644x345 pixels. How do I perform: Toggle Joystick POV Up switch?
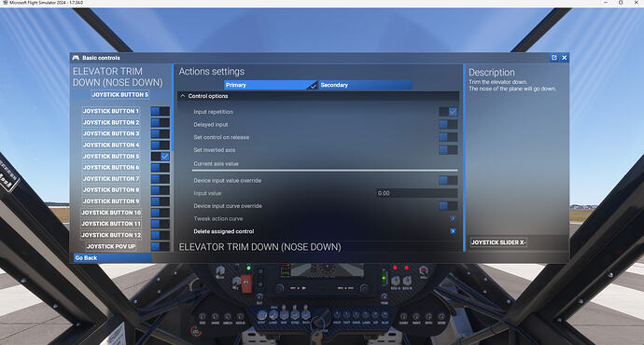(161, 246)
